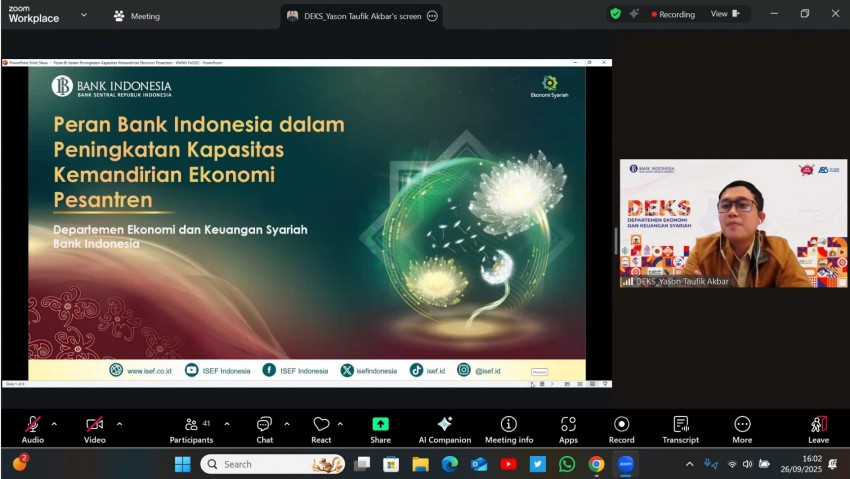Open the Wi-Fi network tray icon
Image resolution: width=850 pixels, height=479 pixels.
pyautogui.click(x=732, y=464)
